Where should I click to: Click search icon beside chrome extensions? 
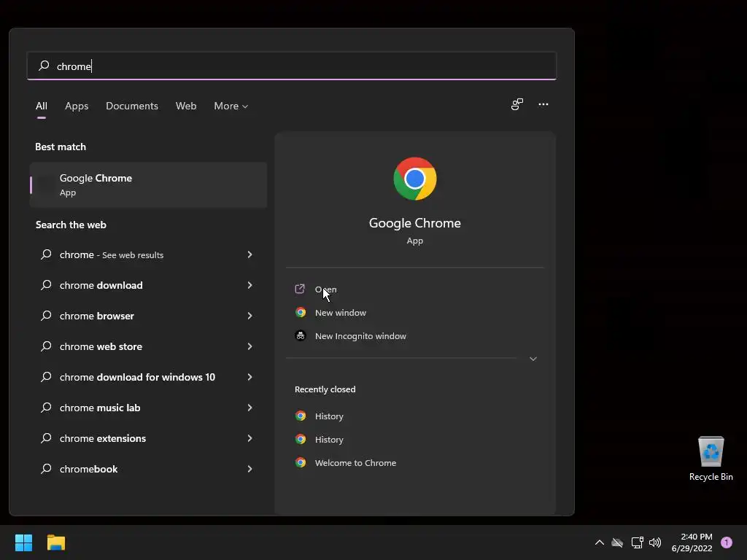[x=46, y=438]
